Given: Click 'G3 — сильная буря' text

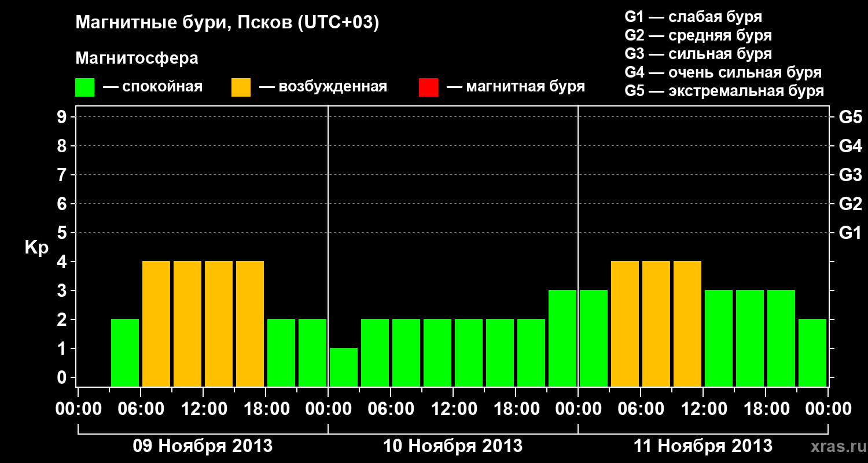Looking at the screenshot, I should (698, 54).
